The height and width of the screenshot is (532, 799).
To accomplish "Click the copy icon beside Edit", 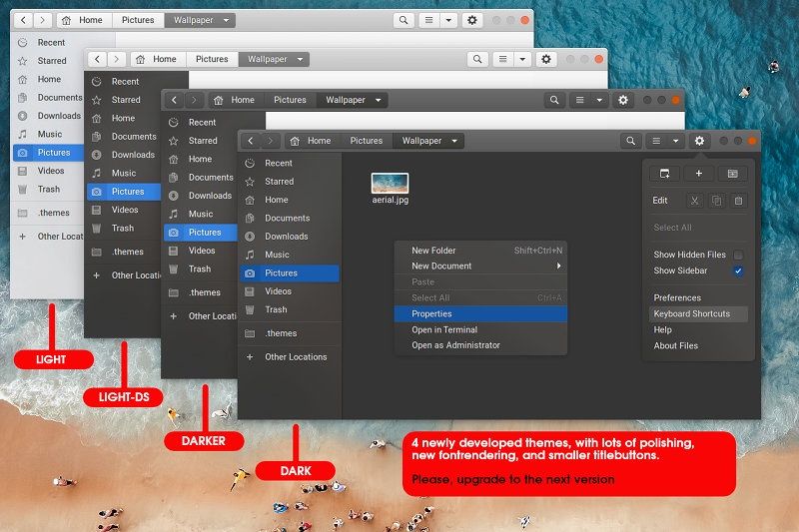I will click(x=716, y=201).
